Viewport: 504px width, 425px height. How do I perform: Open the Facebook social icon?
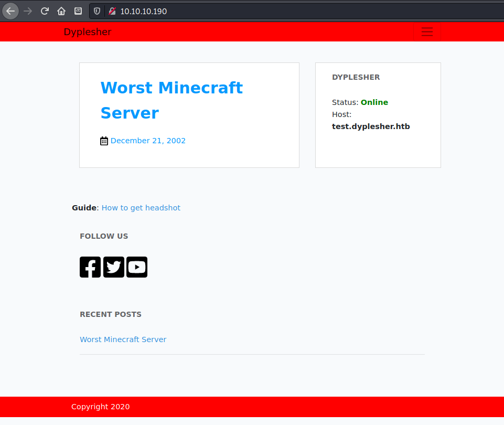[x=90, y=267]
